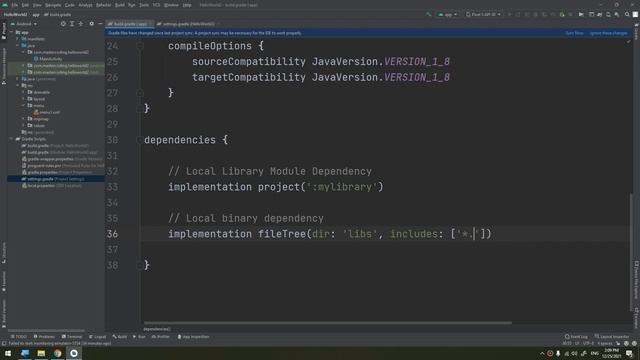This screenshot has height=360, width=640.
Task: Open the Tools menu
Action: click(144, 5)
